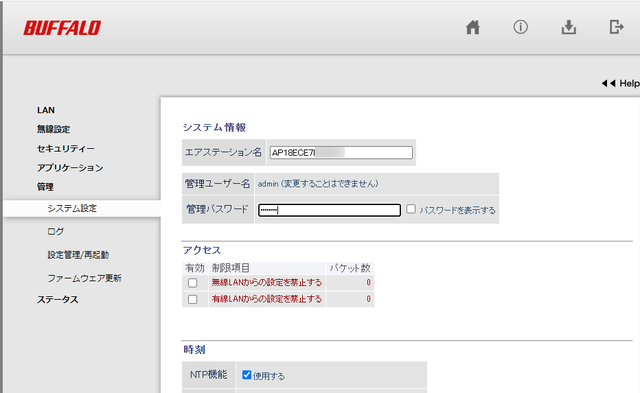Open the ステータス menu

(x=58, y=300)
